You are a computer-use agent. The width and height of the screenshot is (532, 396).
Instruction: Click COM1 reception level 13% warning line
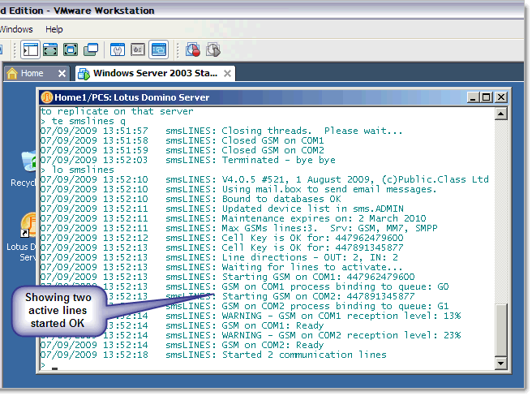coord(341,316)
